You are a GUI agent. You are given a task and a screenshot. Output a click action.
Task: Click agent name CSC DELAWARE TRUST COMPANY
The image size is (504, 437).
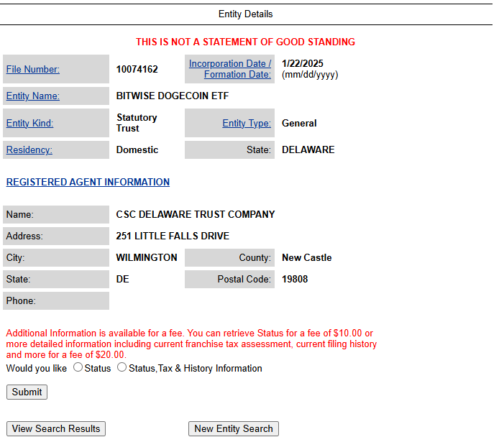196,214
